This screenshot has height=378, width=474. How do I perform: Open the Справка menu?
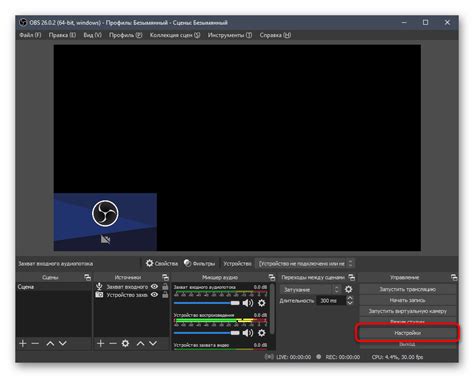[x=275, y=35]
